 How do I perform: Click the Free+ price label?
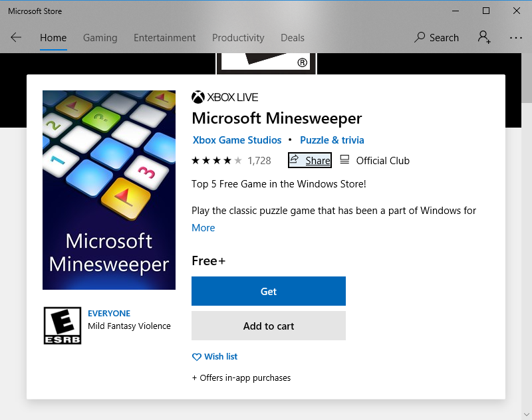pos(208,261)
